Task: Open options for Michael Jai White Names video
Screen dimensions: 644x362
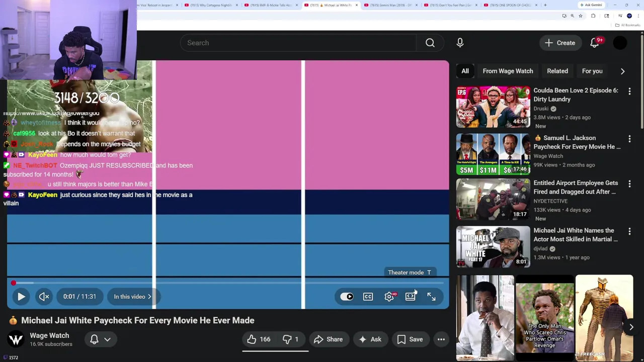Action: [x=629, y=231]
